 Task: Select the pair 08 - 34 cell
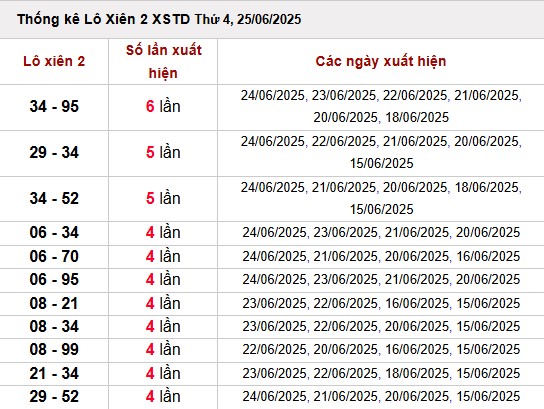pos(54,326)
